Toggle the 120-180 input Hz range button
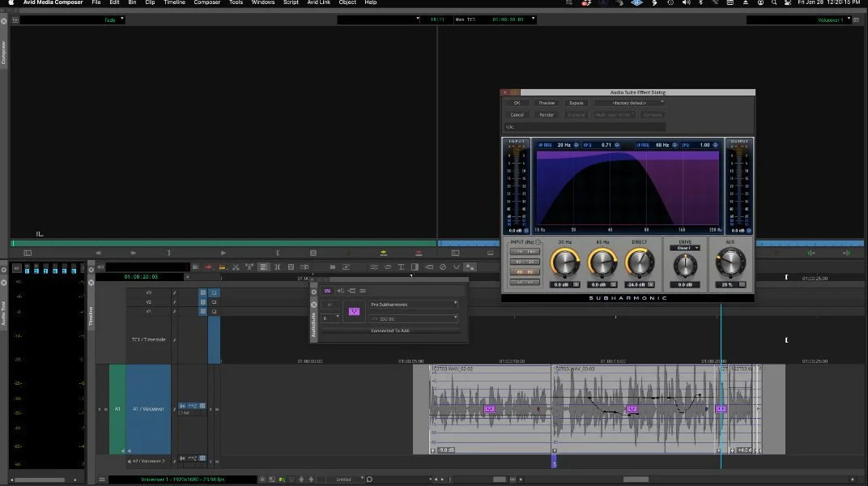868x486 pixels. pyautogui.click(x=524, y=251)
